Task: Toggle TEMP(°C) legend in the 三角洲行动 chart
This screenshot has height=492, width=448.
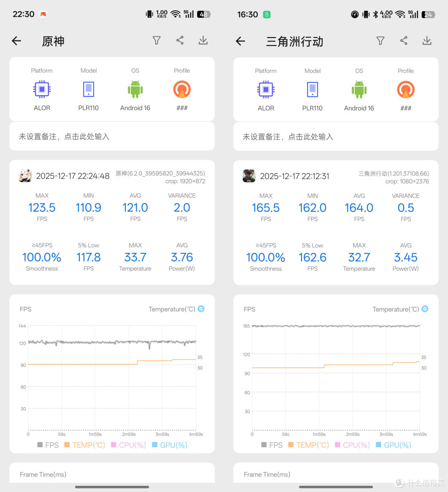Action: (x=308, y=445)
